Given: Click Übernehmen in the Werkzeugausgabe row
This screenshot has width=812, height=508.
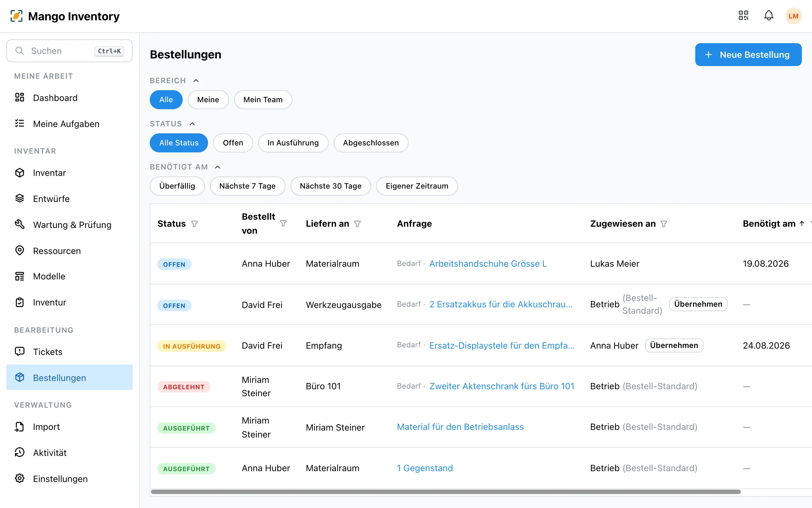Looking at the screenshot, I should click(x=698, y=304).
